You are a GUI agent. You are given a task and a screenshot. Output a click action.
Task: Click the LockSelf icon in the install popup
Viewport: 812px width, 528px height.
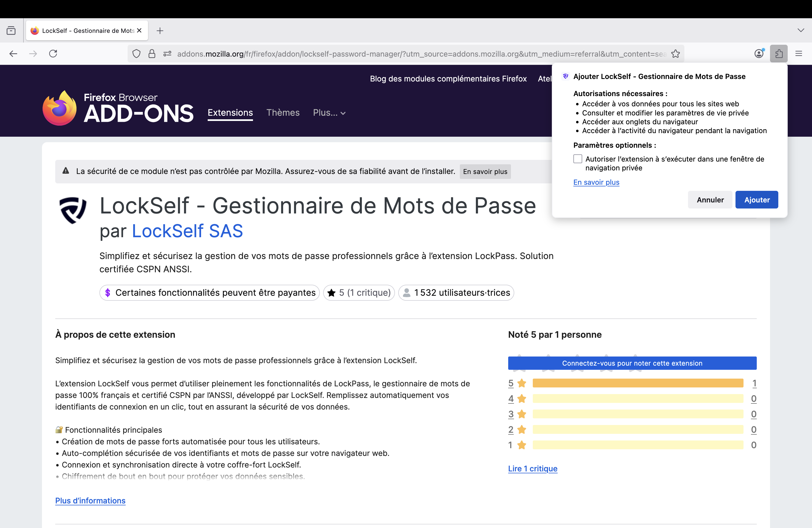pos(565,76)
